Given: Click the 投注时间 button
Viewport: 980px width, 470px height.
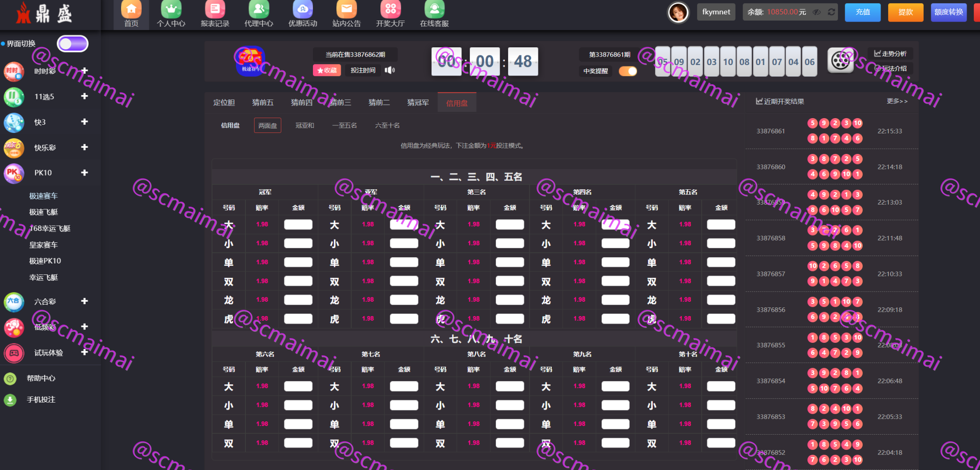Looking at the screenshot, I should tap(363, 70).
